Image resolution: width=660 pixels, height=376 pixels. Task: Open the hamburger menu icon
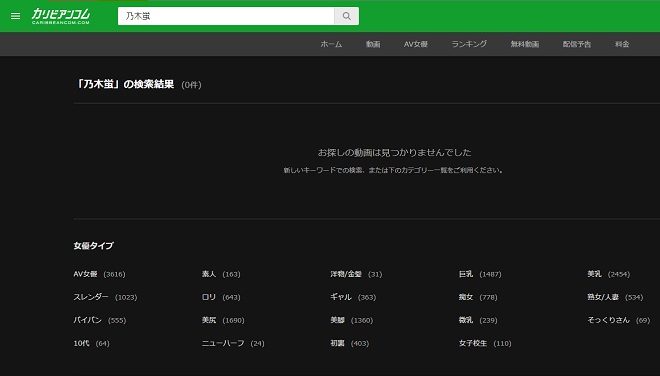point(16,16)
